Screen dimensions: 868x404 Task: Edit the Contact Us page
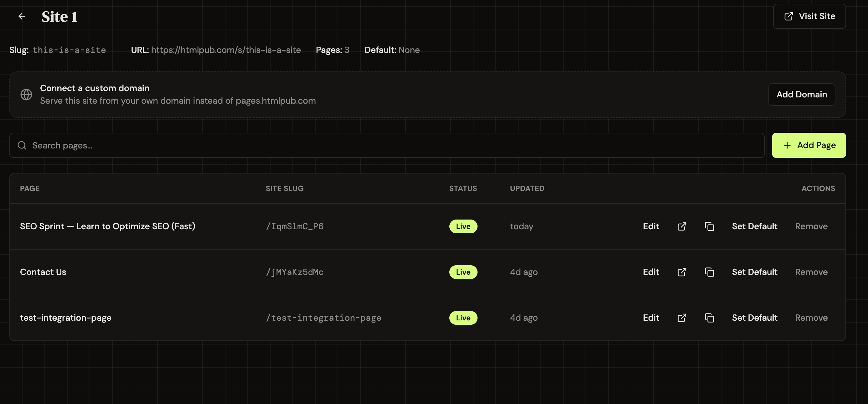pyautogui.click(x=651, y=272)
